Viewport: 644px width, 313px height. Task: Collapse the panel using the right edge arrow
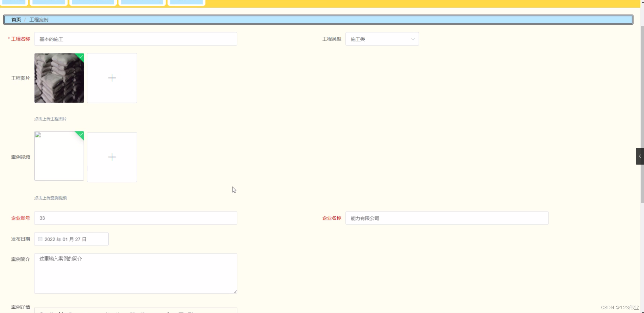tap(640, 156)
